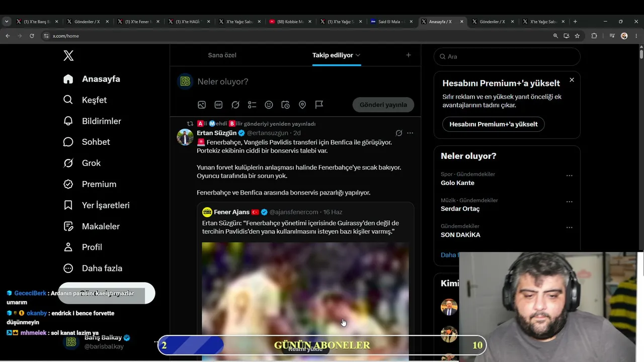Bookmark this page with the star icon

point(577,36)
